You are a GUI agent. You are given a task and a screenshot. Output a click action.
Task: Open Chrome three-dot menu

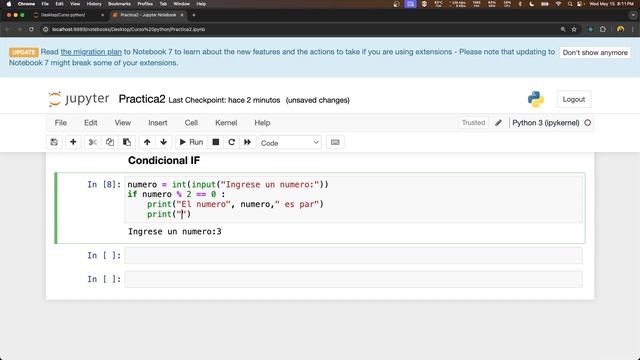633,29
